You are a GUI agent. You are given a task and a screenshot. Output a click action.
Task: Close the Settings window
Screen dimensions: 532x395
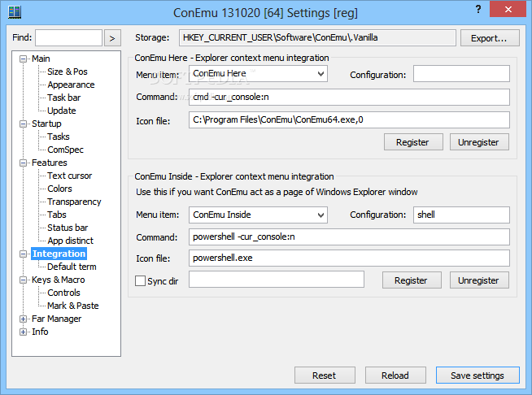click(508, 9)
